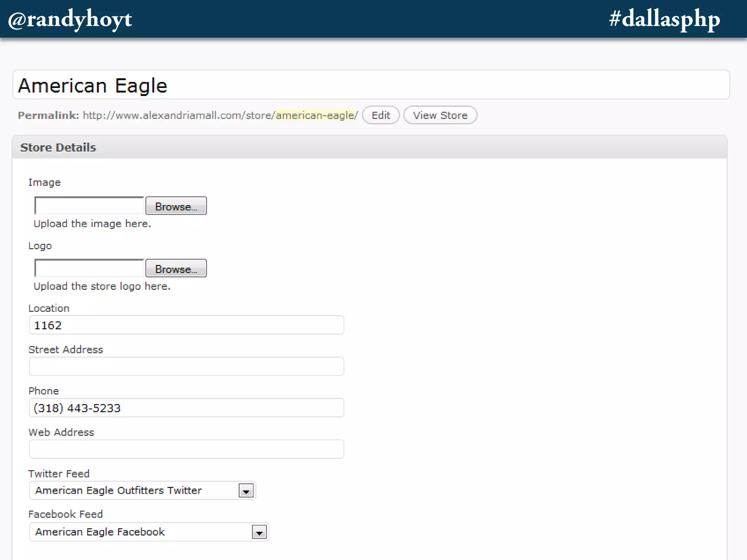Click the Permalink label text
The width and height of the screenshot is (747, 560).
tap(48, 116)
